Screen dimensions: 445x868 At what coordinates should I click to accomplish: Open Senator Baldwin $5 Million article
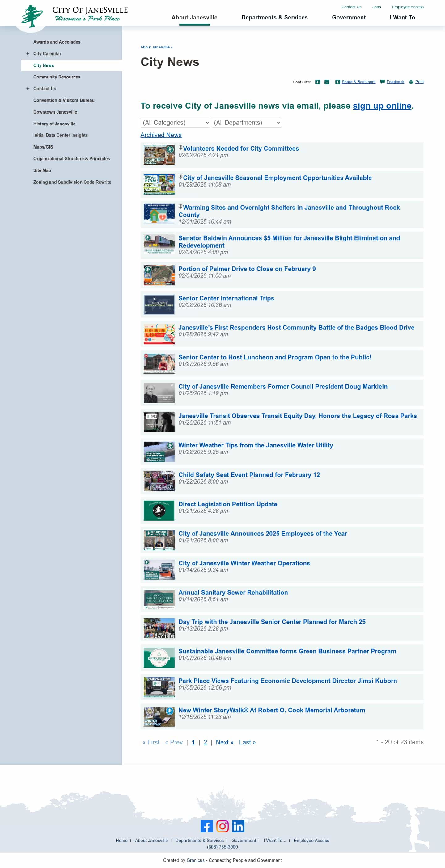coord(289,241)
